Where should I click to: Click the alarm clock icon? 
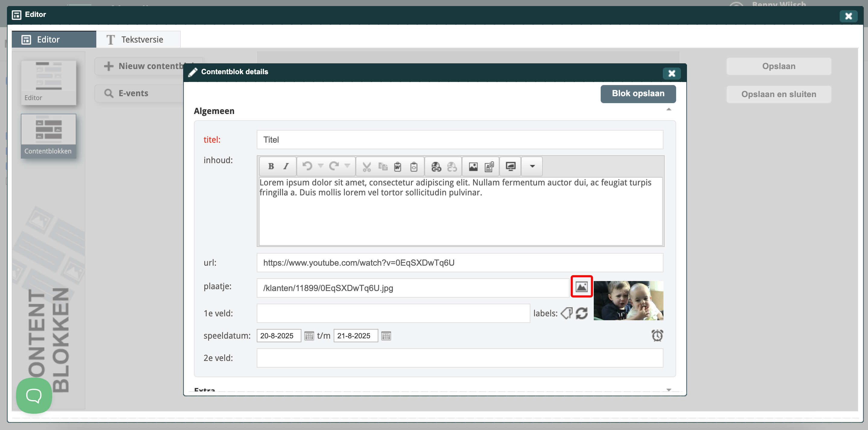657,335
